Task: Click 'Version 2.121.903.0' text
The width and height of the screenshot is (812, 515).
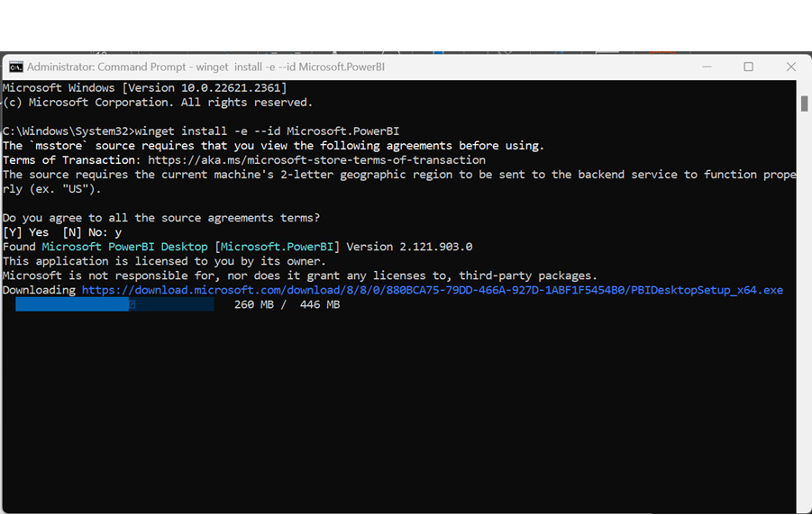Action: coord(409,247)
